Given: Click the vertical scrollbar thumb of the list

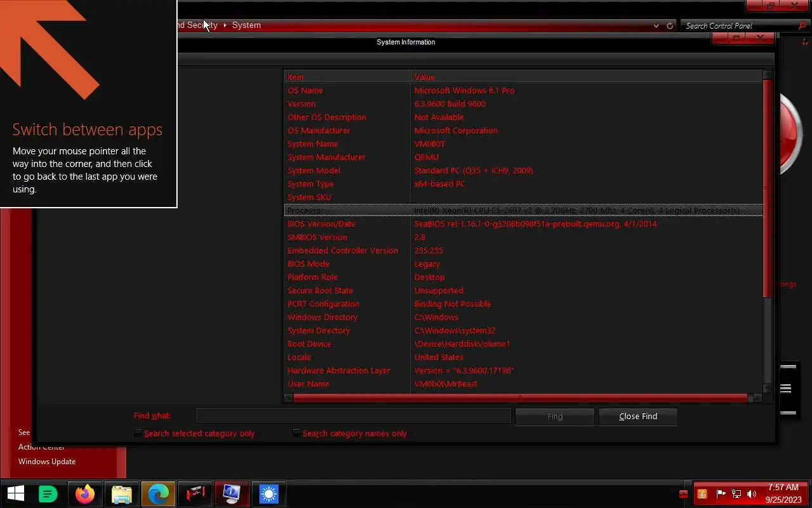Looking at the screenshot, I should [x=768, y=187].
